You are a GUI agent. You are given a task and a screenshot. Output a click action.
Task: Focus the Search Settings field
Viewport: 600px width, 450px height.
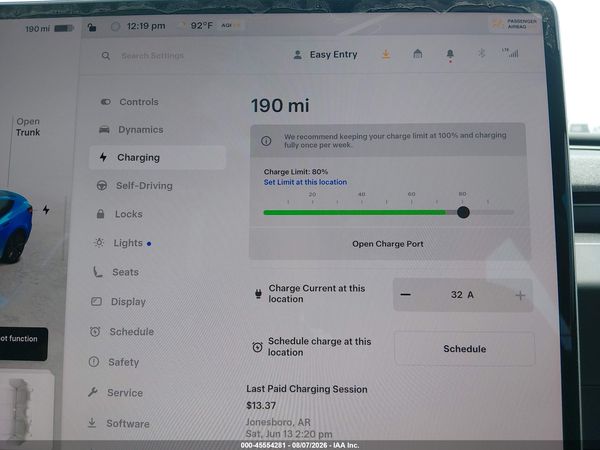tap(152, 56)
